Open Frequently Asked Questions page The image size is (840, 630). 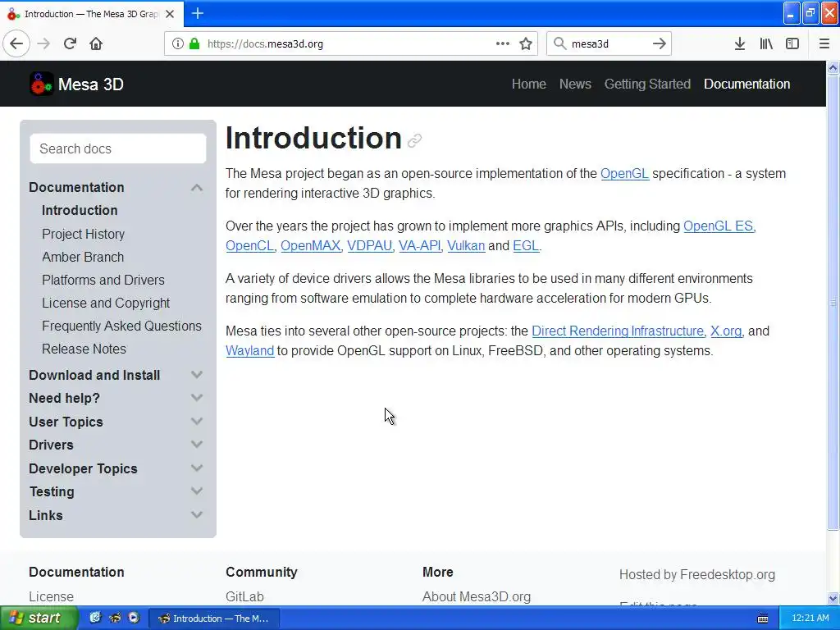point(121,326)
